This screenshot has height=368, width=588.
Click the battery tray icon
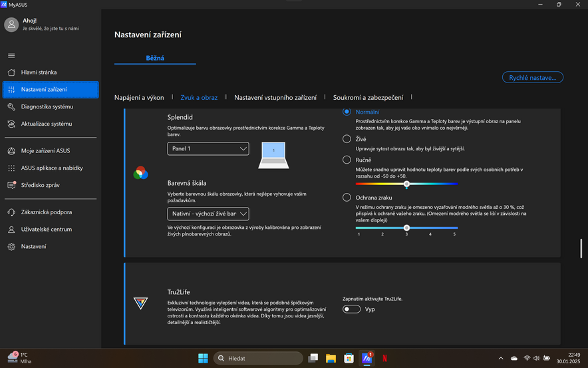[x=547, y=358]
